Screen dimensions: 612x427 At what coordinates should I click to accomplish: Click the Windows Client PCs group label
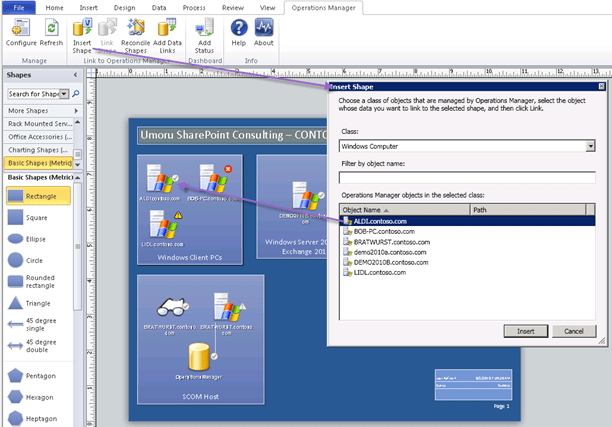click(190, 257)
